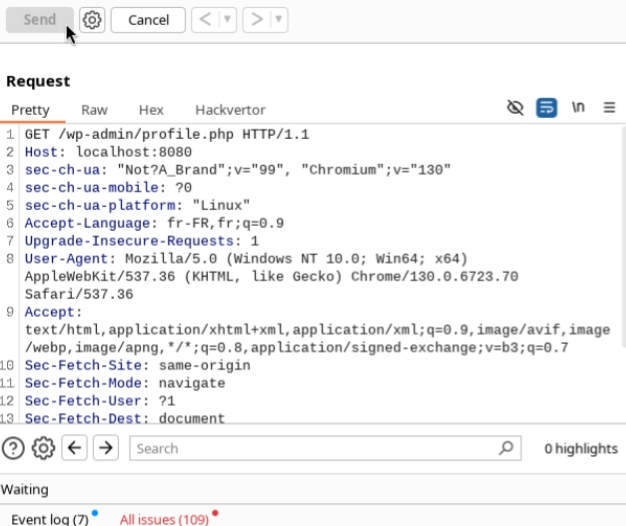Open the Repeater send settings gear

click(x=92, y=19)
